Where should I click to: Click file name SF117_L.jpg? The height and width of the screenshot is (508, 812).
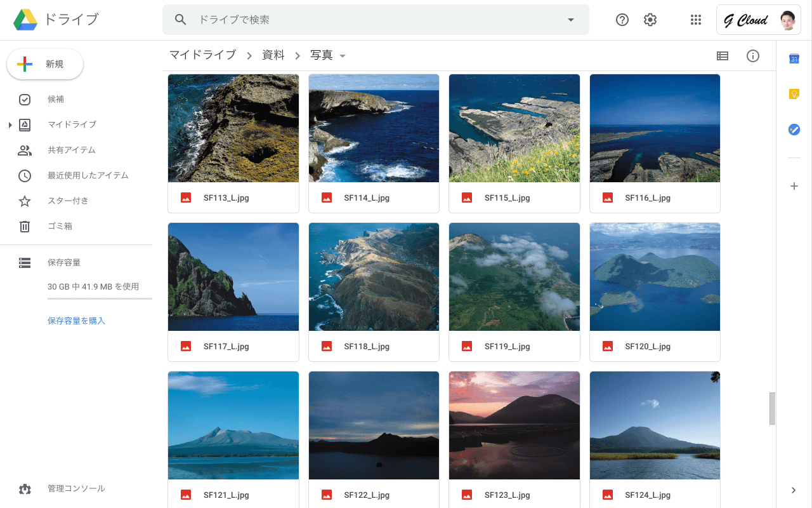226,347
